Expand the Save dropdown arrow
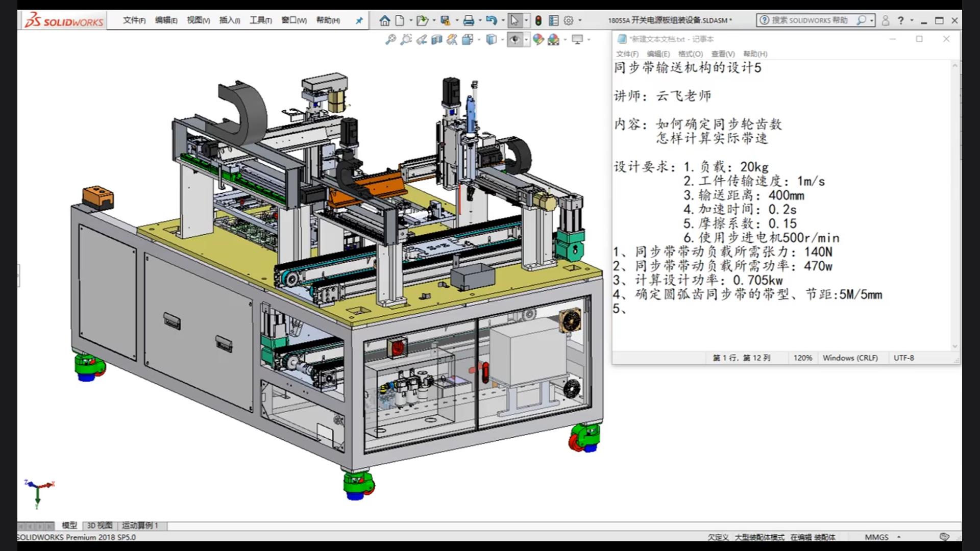 (x=457, y=20)
